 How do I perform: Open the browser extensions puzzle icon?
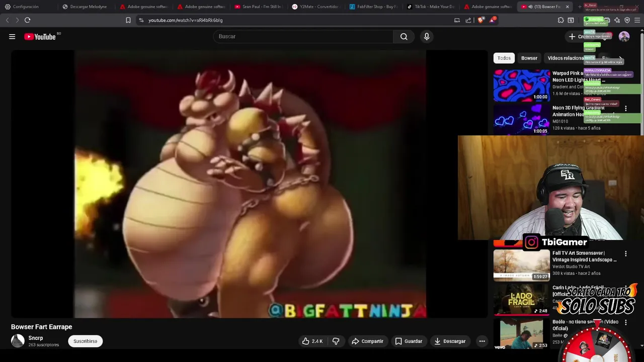560,20
